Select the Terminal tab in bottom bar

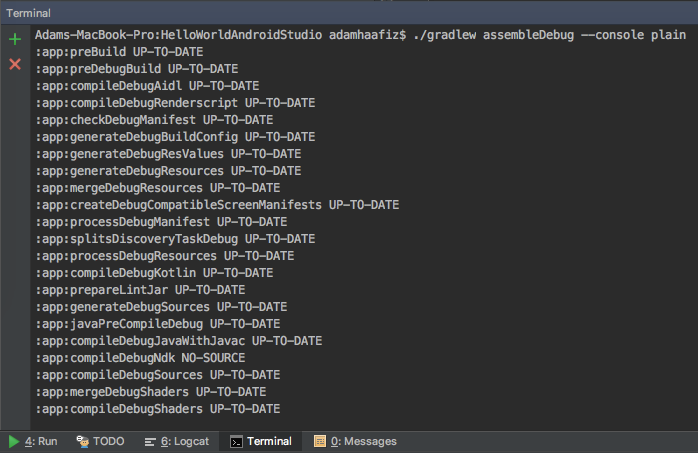261,441
